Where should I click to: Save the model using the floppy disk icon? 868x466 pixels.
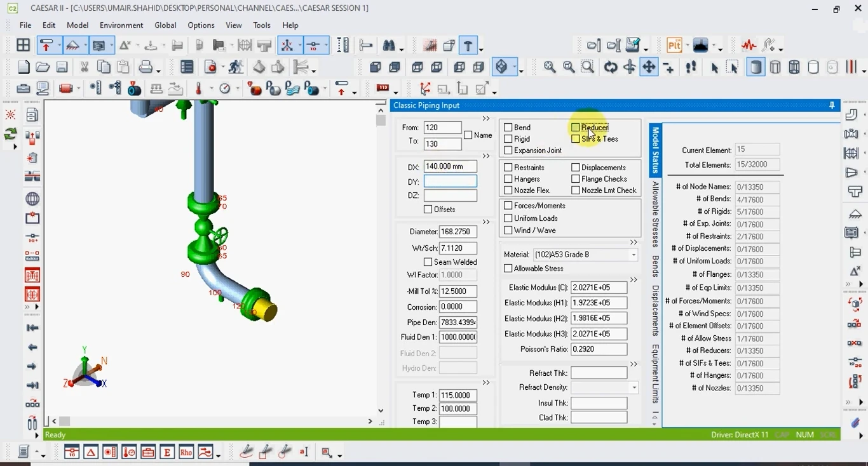pos(62,67)
